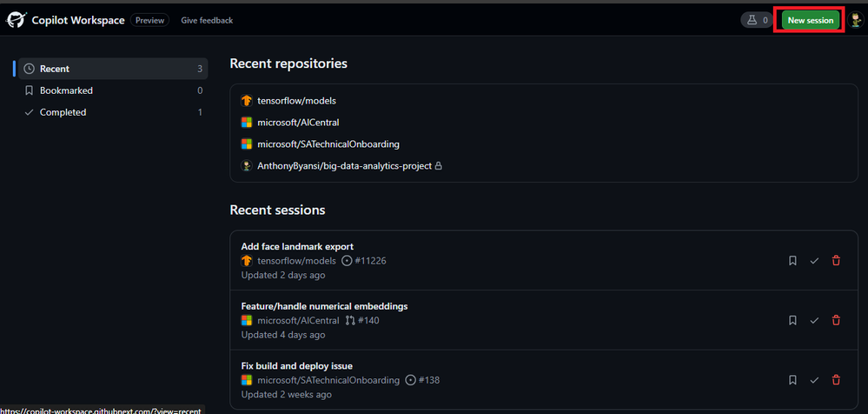
Task: Click the Microsoft logo beside microsoft/SATechnicalOnboarding repository
Action: coord(247,144)
